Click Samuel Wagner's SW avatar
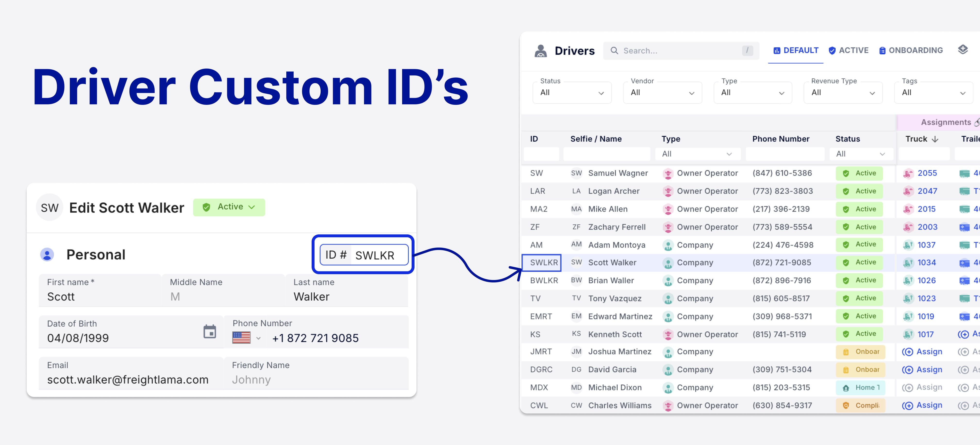 tap(576, 173)
